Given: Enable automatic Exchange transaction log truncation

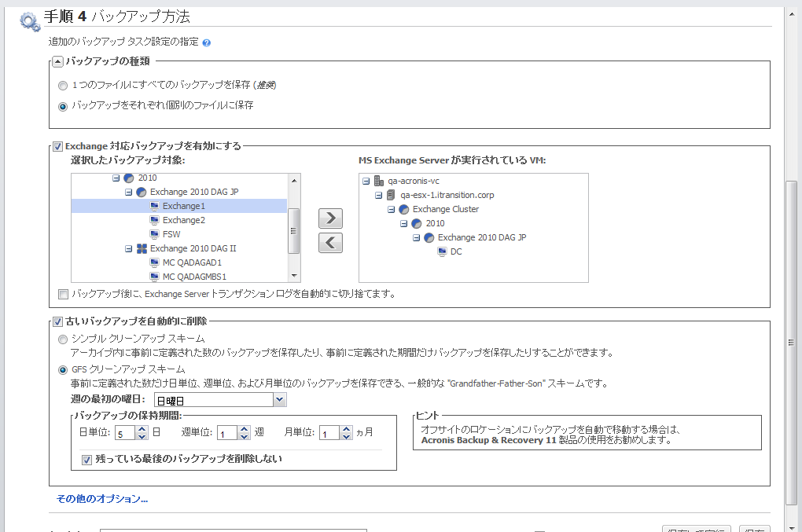Looking at the screenshot, I should 63,294.
